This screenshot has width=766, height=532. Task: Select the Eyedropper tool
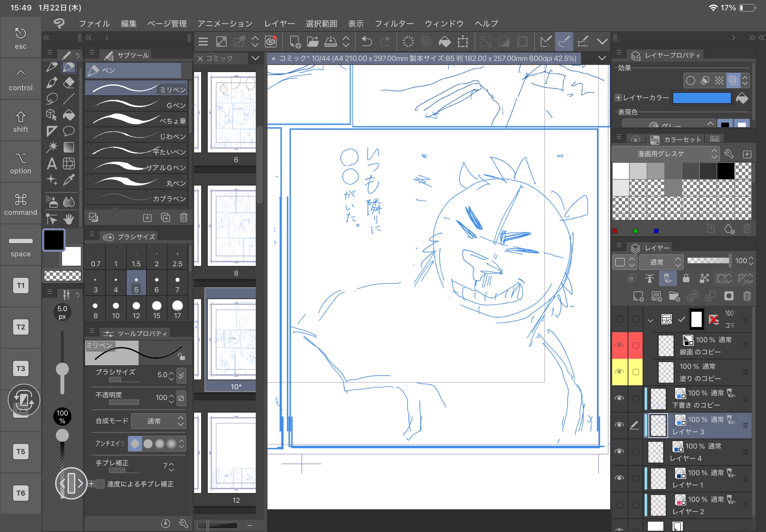pos(69,180)
